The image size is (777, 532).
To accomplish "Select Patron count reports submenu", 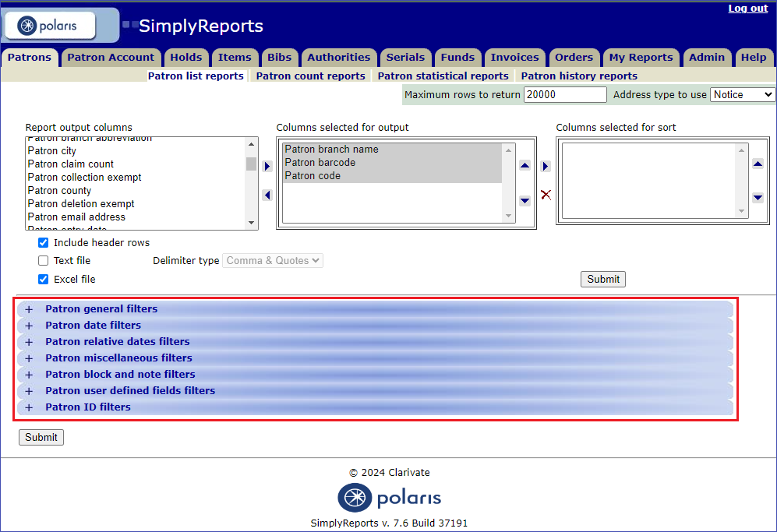I will [311, 76].
